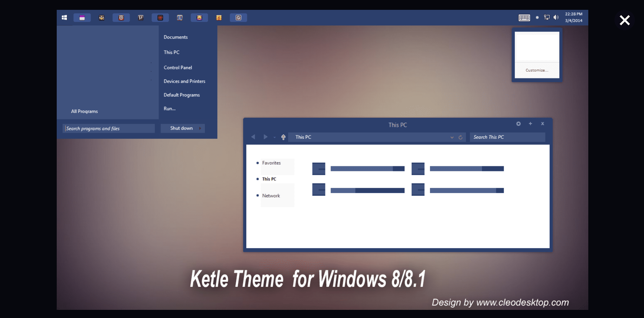The width and height of the screenshot is (644, 318).
Task: Expand the address bar history chevron
Action: click(x=452, y=137)
